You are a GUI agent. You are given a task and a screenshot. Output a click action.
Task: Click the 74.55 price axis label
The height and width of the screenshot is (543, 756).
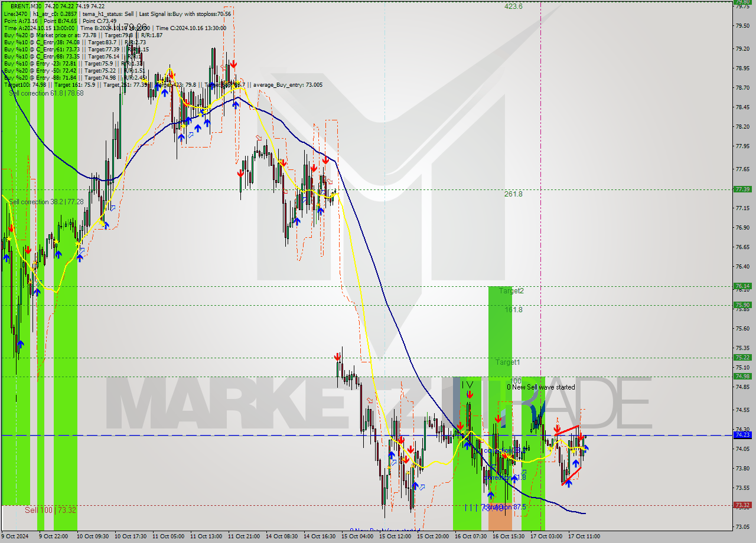coord(742,410)
